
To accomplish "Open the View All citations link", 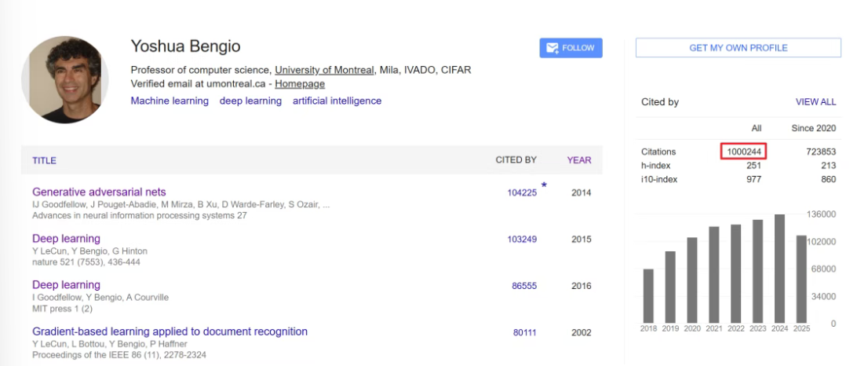I will tap(815, 102).
